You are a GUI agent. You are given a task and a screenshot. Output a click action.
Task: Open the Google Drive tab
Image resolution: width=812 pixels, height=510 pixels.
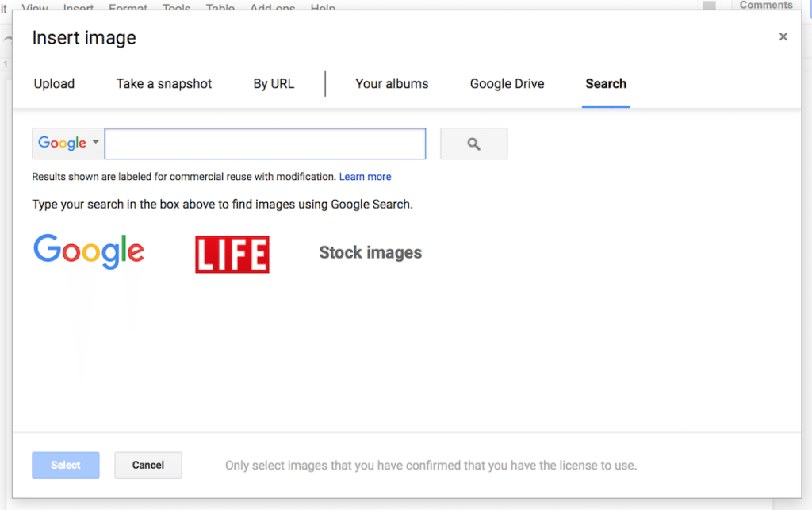point(507,83)
